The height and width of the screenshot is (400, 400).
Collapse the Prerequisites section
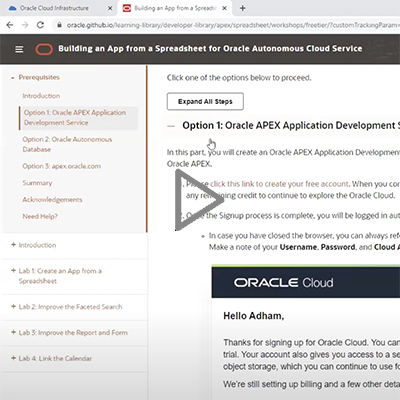click(12, 78)
